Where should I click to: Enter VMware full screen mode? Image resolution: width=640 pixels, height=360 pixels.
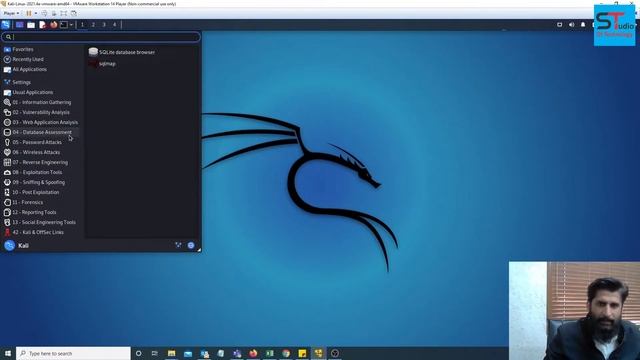click(64, 13)
